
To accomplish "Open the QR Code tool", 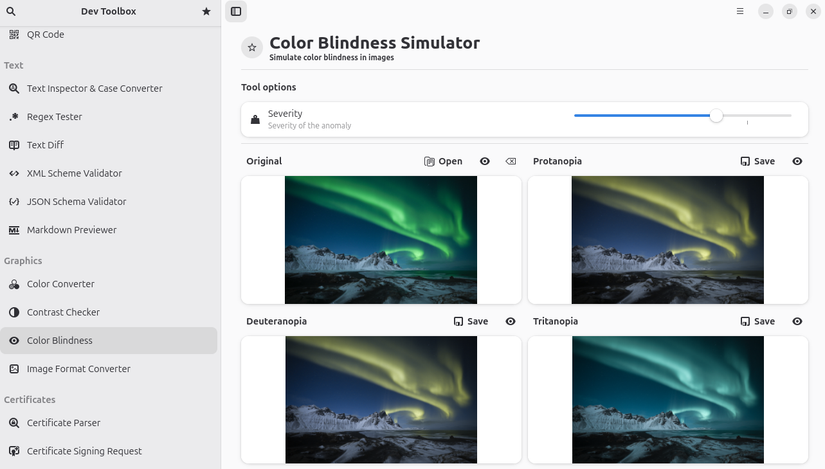I will point(108,34).
